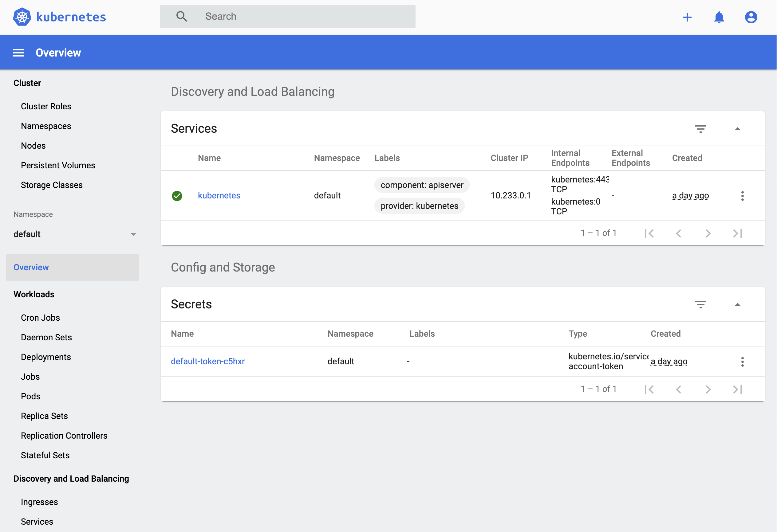Open Jobs in sidebar
This screenshot has width=777, height=532.
[30, 377]
